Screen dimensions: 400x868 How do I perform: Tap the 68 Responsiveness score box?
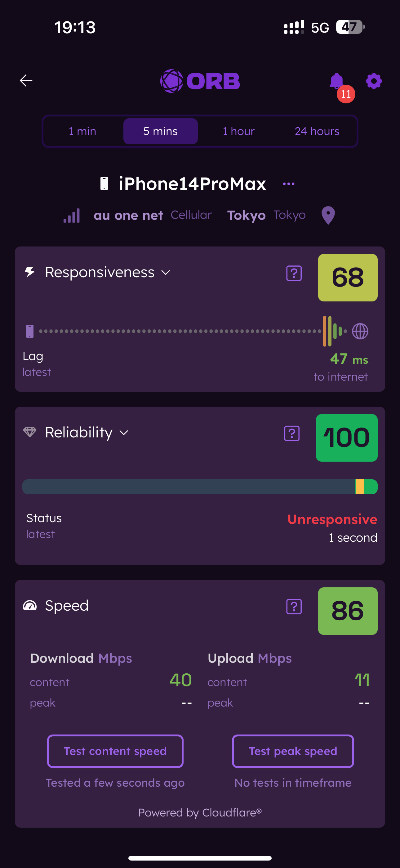[348, 278]
